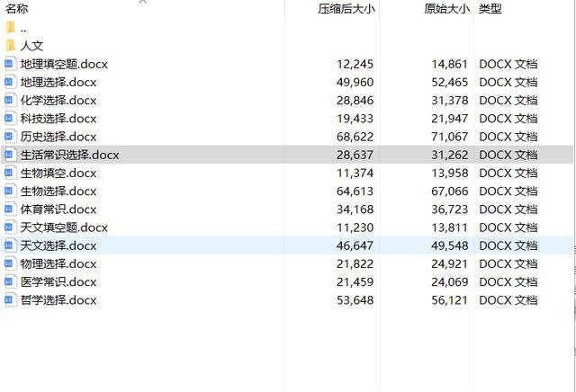Click compressed size value 49,960

[355, 82]
